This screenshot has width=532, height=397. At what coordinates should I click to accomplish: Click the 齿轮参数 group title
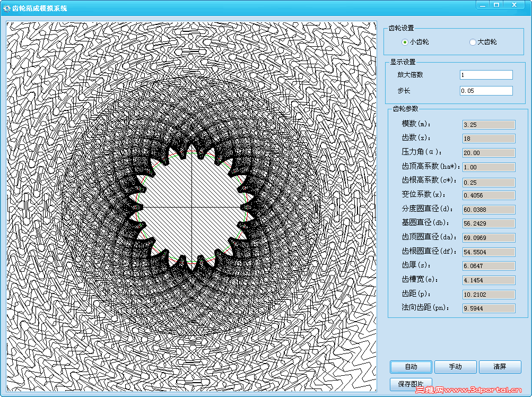tap(405, 109)
